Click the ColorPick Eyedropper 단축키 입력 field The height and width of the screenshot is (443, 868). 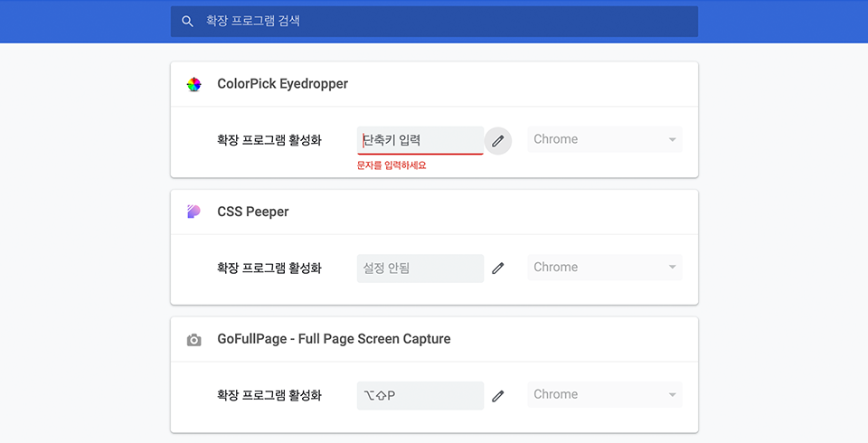coord(420,140)
